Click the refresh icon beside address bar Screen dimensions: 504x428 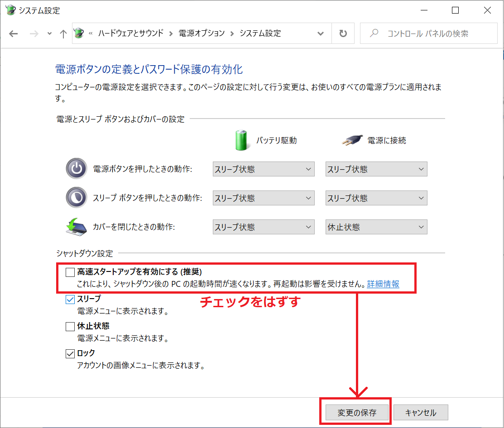pos(343,33)
